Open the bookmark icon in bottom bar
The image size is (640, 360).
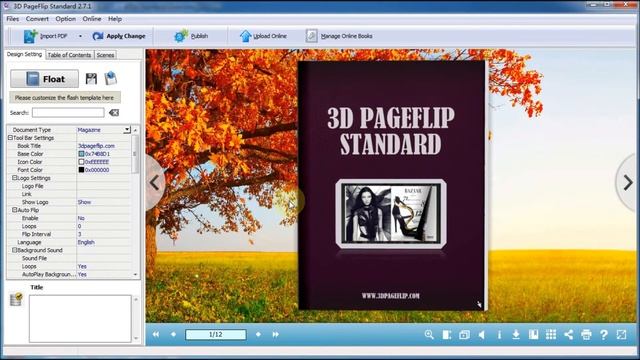pyautogui.click(x=533, y=335)
